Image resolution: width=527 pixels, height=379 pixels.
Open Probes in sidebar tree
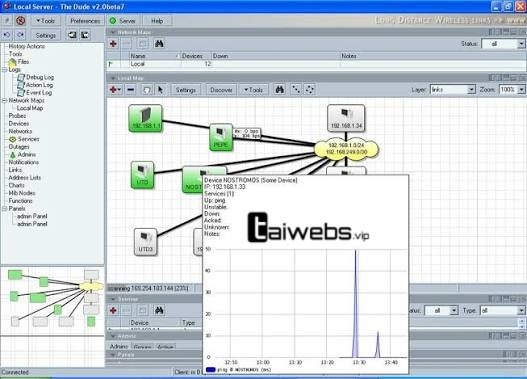point(17,116)
